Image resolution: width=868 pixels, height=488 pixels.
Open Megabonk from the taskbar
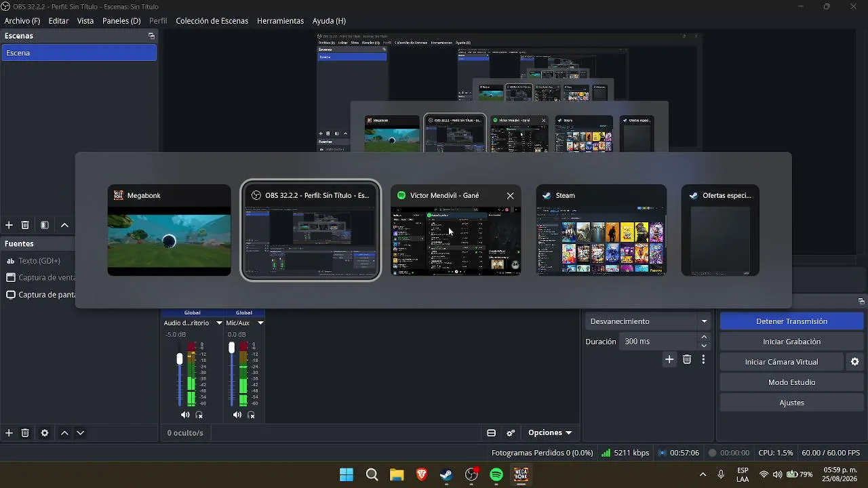(x=521, y=474)
